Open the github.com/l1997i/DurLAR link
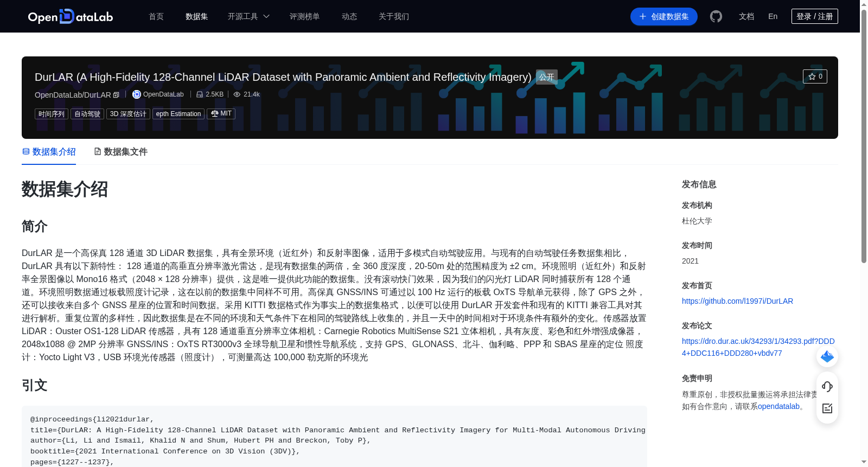This screenshot has height=467, width=868. coord(737,301)
